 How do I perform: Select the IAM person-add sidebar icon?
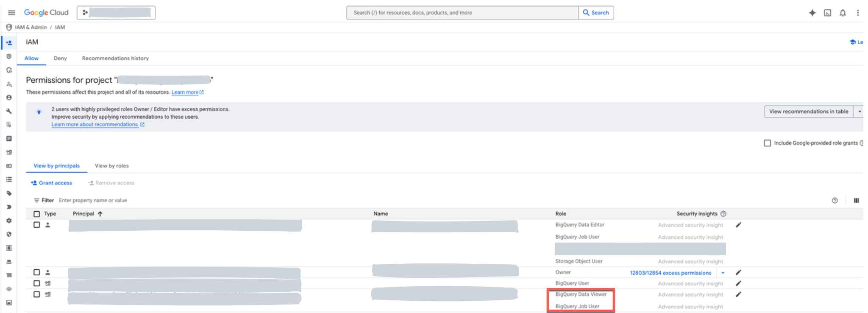9,42
